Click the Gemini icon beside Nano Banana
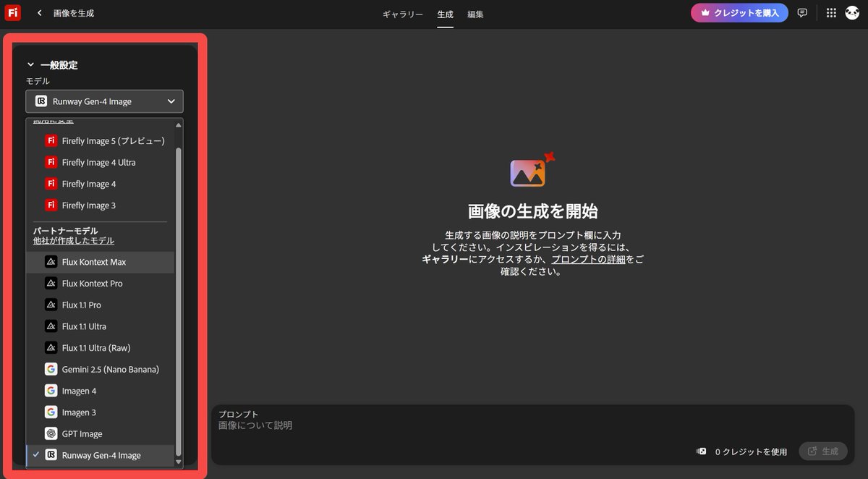The height and width of the screenshot is (479, 868). click(51, 368)
